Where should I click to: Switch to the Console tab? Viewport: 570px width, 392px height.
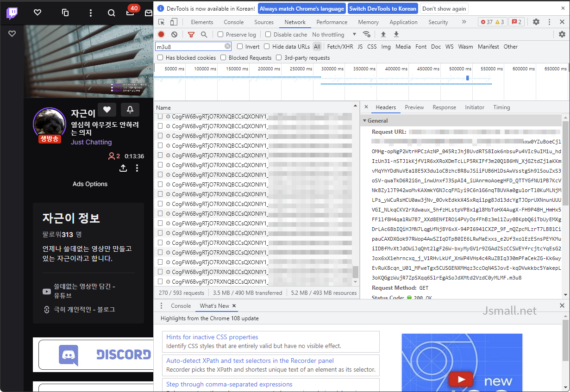234,22
